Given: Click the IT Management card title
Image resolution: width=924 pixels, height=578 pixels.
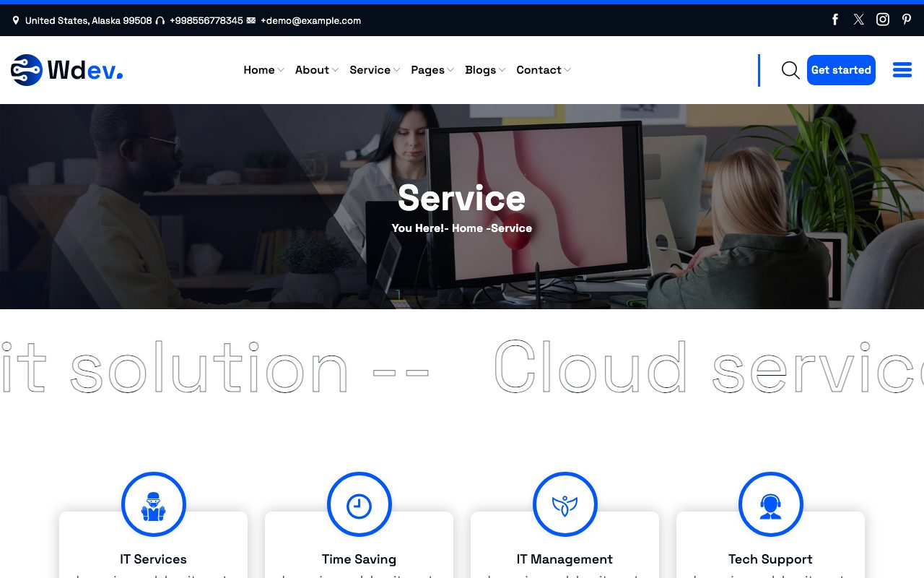Looking at the screenshot, I should pyautogui.click(x=565, y=559).
